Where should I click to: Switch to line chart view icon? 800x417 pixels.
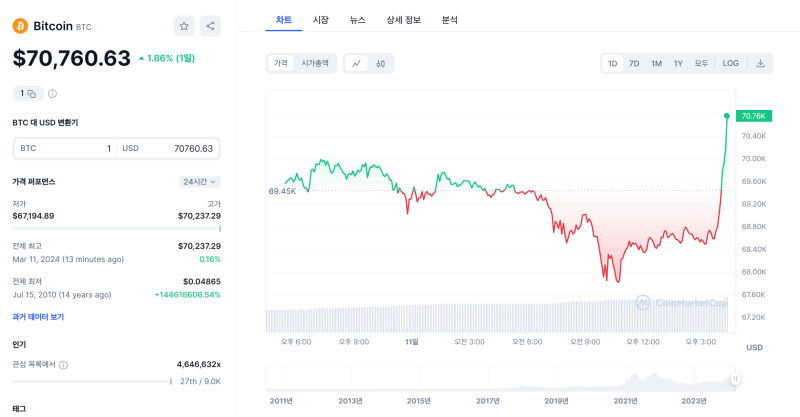click(357, 63)
